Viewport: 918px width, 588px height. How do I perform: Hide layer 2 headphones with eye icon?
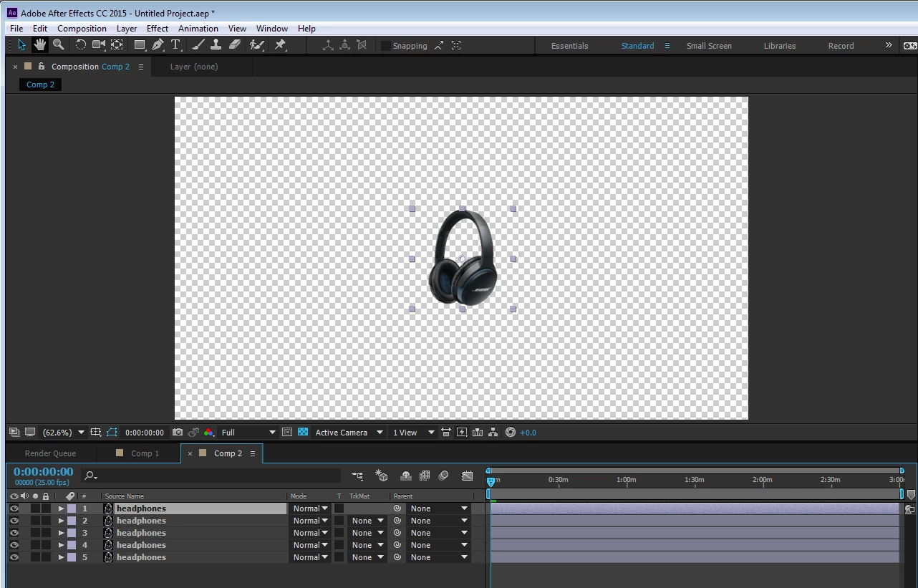click(14, 521)
